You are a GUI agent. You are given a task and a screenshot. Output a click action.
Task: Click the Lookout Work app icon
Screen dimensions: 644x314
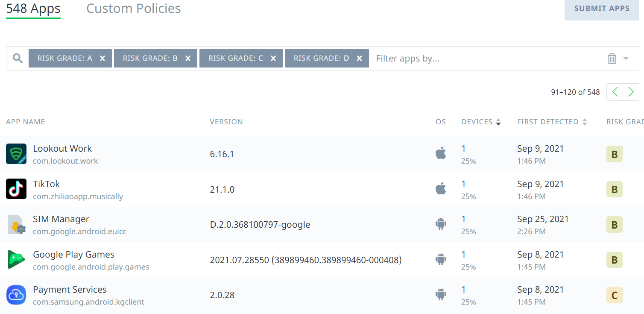tap(16, 154)
